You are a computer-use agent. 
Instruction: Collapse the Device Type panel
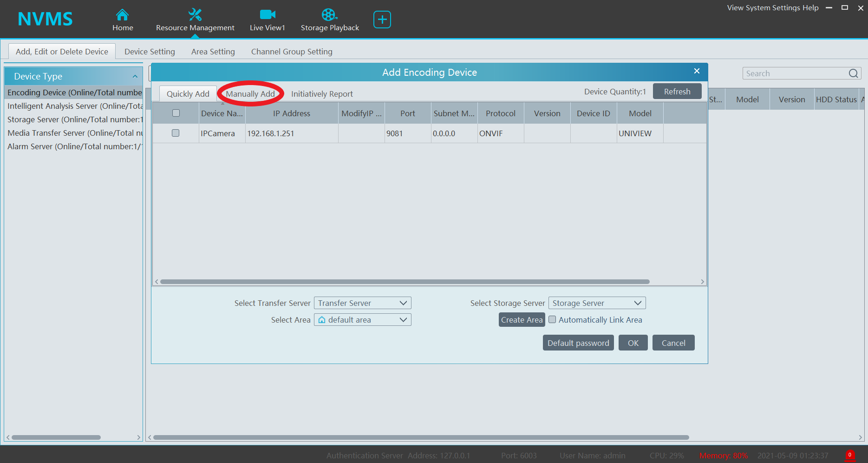tap(135, 76)
